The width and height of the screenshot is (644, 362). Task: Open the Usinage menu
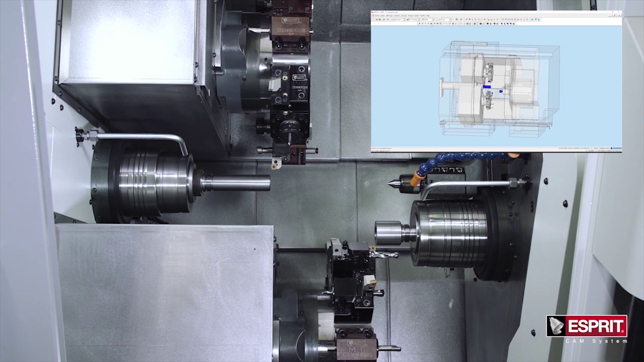click(404, 16)
